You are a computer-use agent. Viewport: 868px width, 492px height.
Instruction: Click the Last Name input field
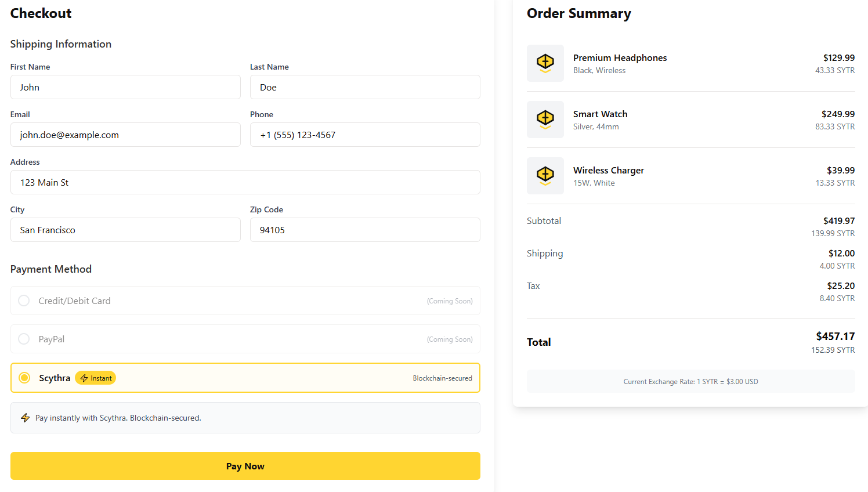pyautogui.click(x=365, y=87)
